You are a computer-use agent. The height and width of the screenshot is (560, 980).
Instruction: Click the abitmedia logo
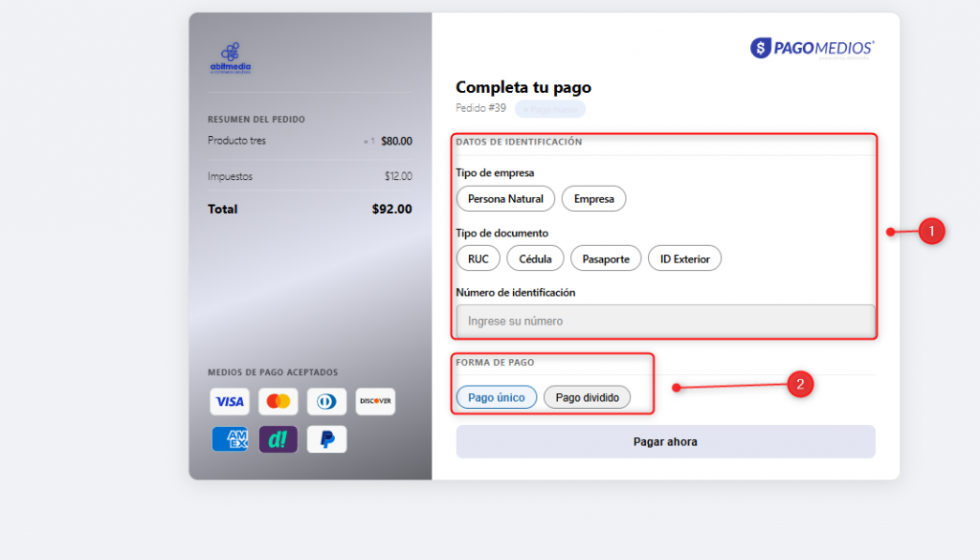point(230,57)
